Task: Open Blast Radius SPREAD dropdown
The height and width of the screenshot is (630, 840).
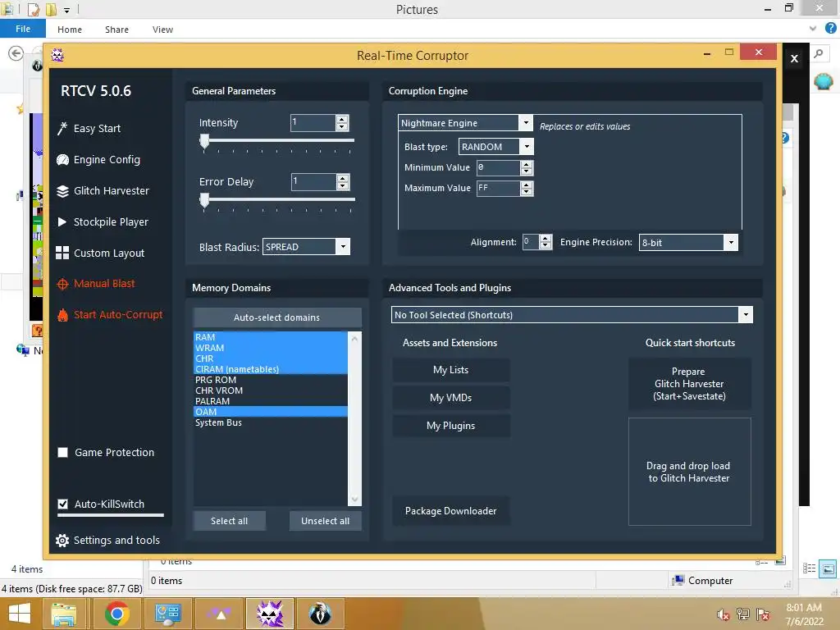Action: tap(343, 247)
